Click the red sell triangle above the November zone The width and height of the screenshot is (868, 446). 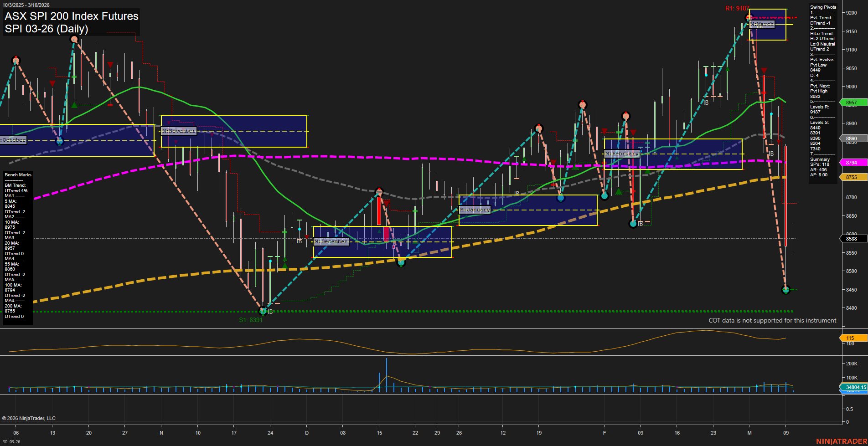(x=168, y=122)
